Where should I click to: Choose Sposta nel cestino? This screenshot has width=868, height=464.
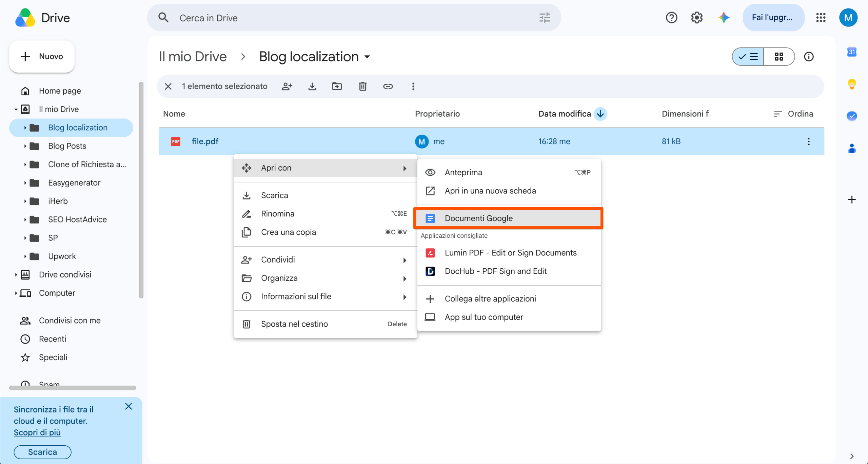[x=325, y=324]
